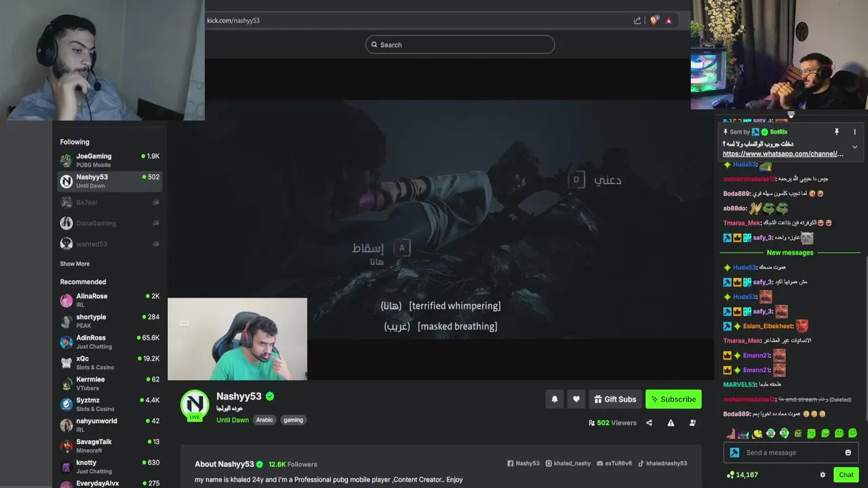Open pinned message three-dot options
The width and height of the screenshot is (868, 488).
[x=854, y=131]
